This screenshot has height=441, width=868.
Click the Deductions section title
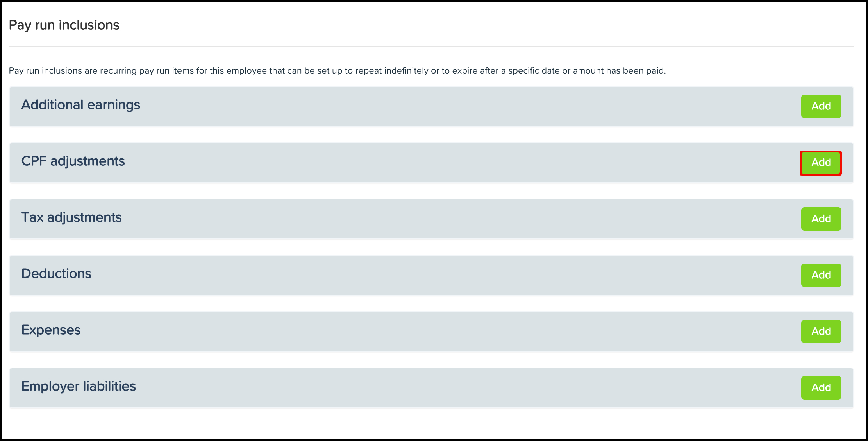(56, 274)
